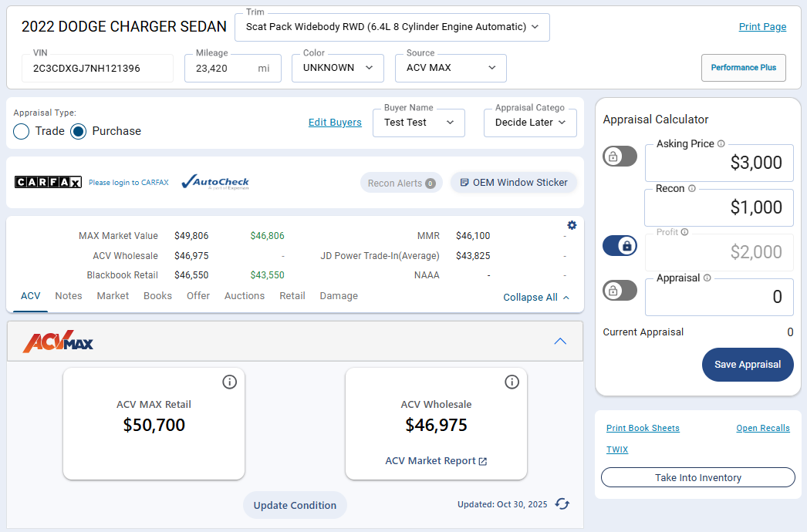Click the ACV MAX logo

pos(58,342)
